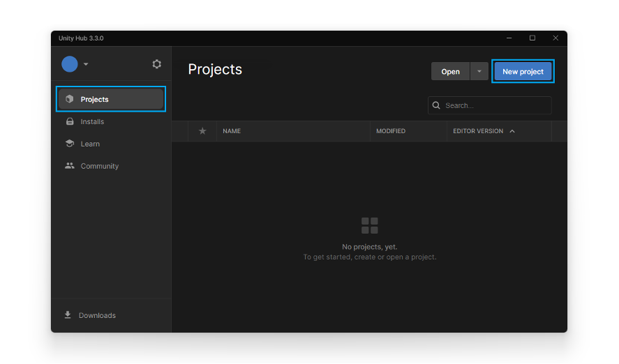Open the settings gear icon

pos(157,64)
